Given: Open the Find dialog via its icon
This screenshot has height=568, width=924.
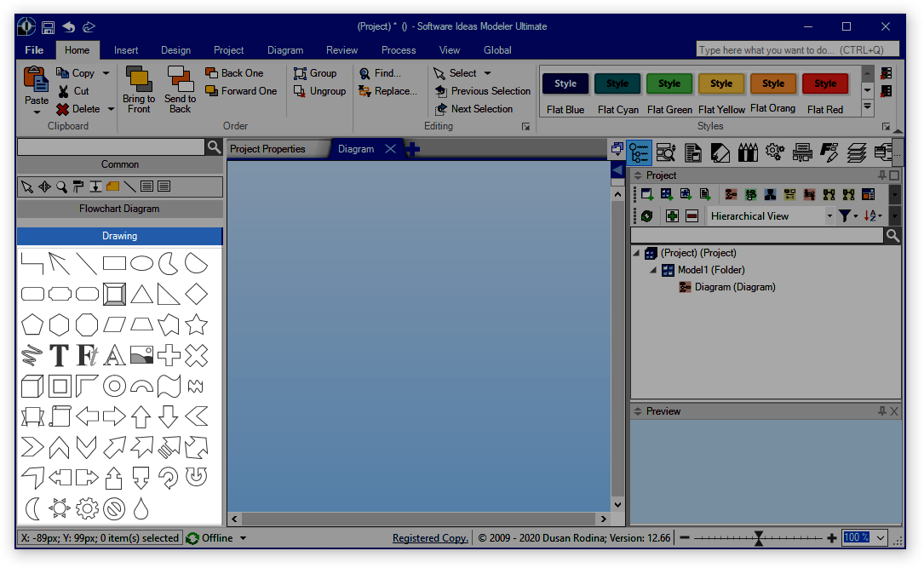Looking at the screenshot, I should pyautogui.click(x=364, y=72).
